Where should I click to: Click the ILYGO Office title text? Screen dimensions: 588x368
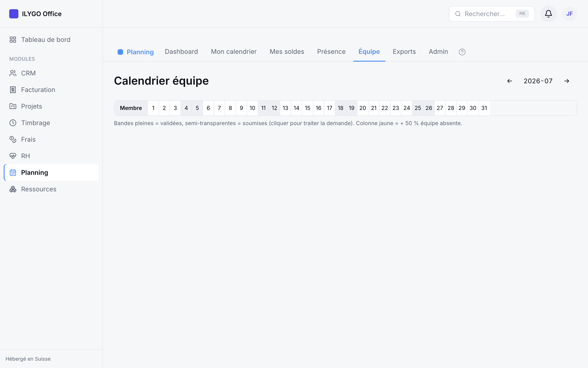pos(42,14)
